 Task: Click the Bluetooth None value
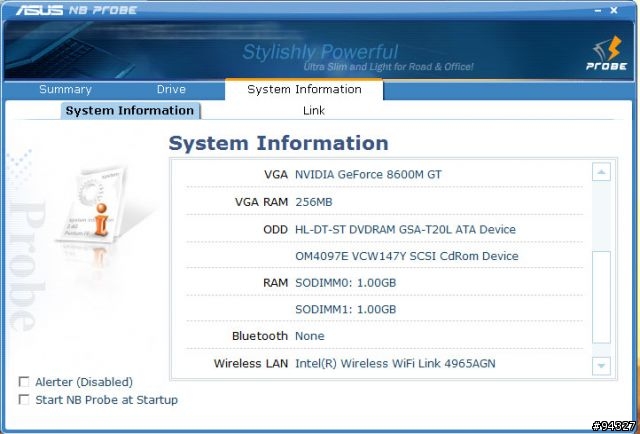click(x=310, y=336)
